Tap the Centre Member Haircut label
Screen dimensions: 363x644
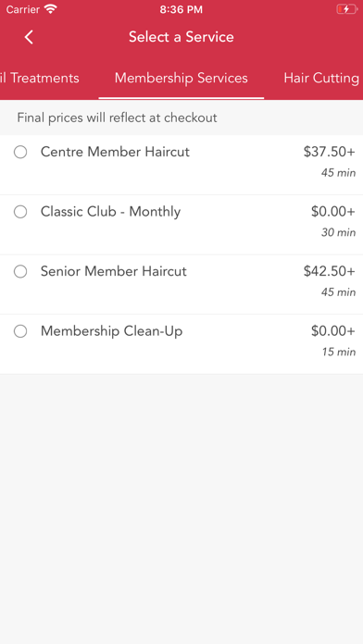(x=115, y=152)
